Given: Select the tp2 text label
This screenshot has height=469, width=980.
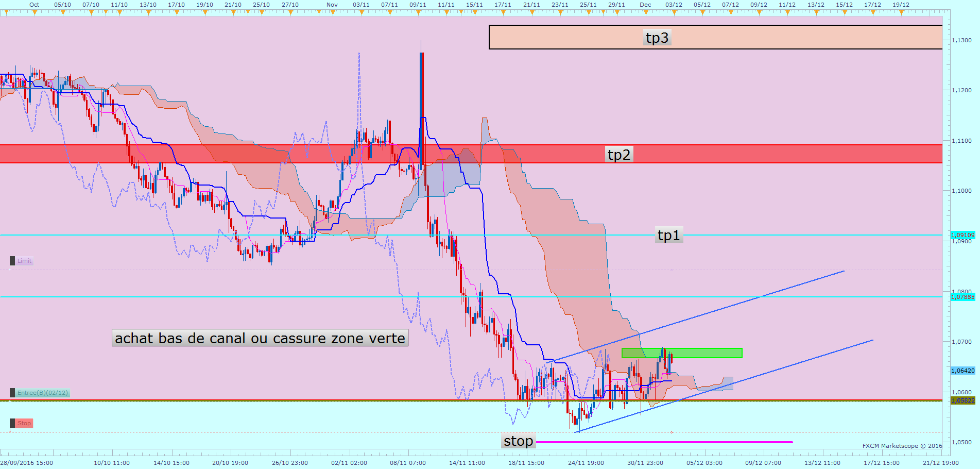Looking at the screenshot, I should click(x=619, y=155).
